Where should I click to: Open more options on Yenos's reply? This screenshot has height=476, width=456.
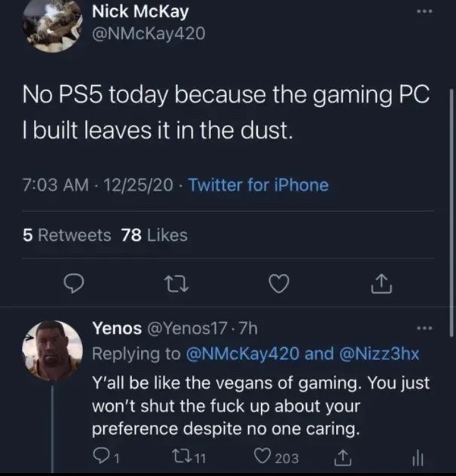[425, 329]
